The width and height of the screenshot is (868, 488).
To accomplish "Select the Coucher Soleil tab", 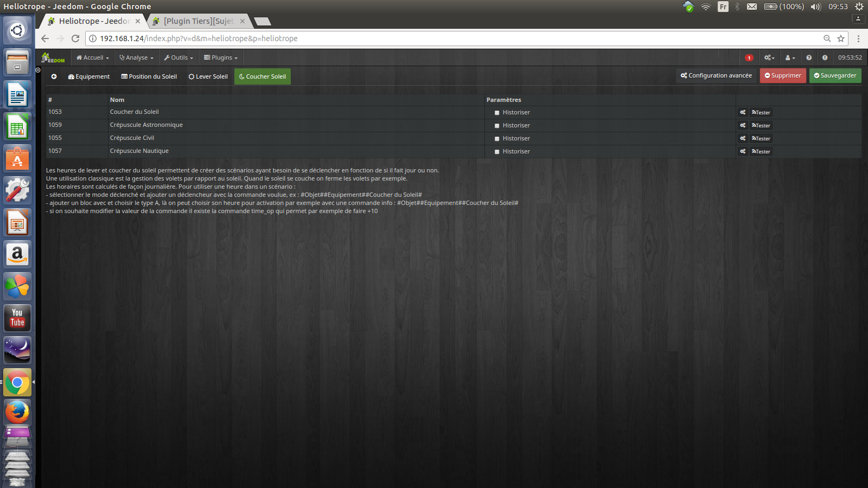I will [x=263, y=76].
